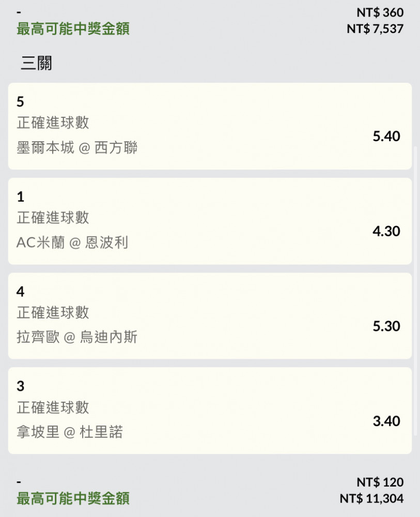The width and height of the screenshot is (420, 517).
Task: Open the 拿坡里 @ 杜里諾 bet card
Action: tap(210, 410)
